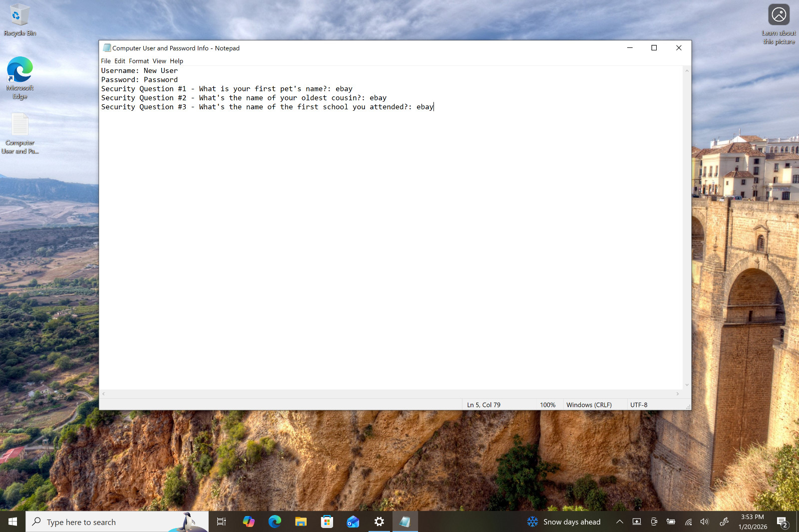
Task: Click 'UTF-8' encoding in status bar
Action: [x=639, y=405]
